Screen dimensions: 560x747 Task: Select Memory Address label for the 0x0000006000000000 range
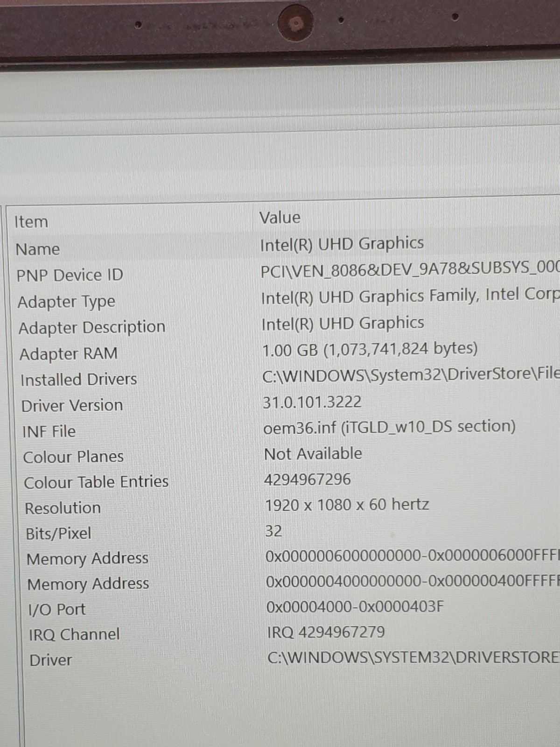point(88,558)
